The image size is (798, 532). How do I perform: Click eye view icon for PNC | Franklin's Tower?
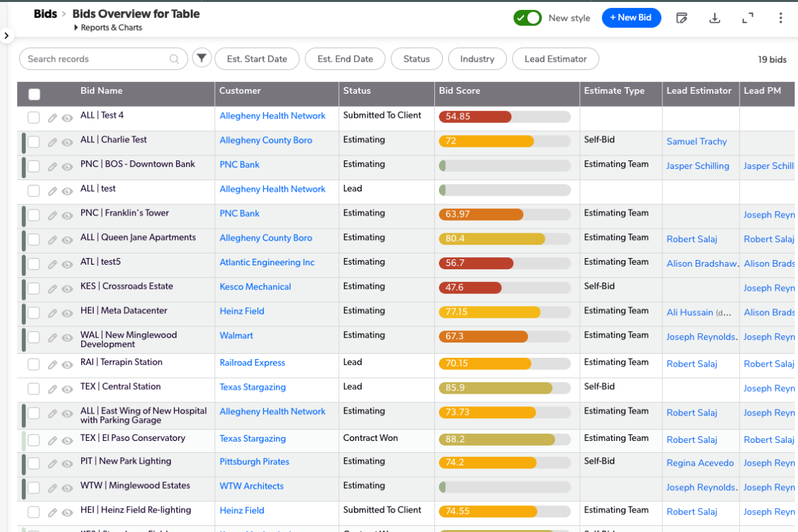[67, 216]
